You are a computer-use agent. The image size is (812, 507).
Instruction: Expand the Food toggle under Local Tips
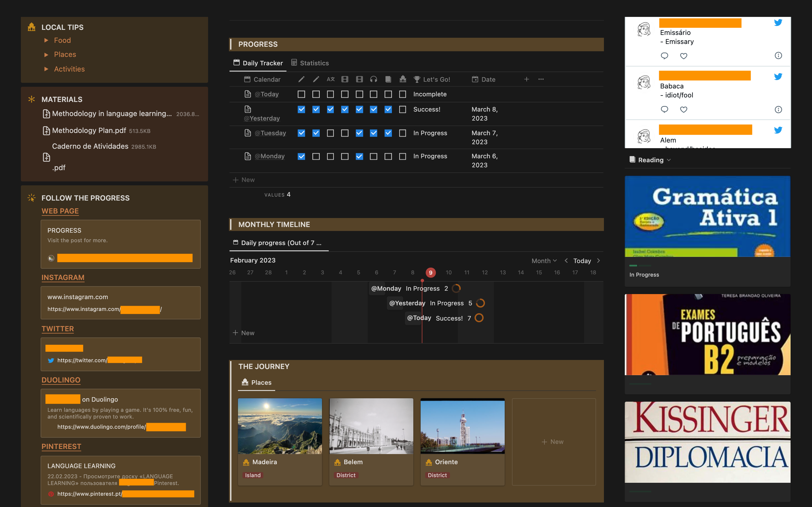[46, 40]
